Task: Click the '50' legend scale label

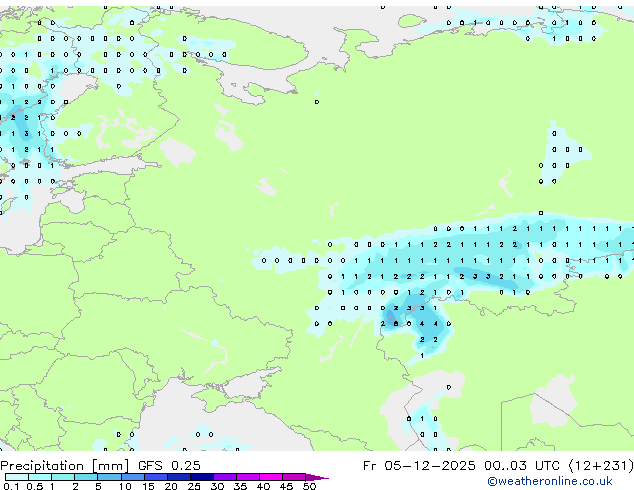Action: point(309,486)
